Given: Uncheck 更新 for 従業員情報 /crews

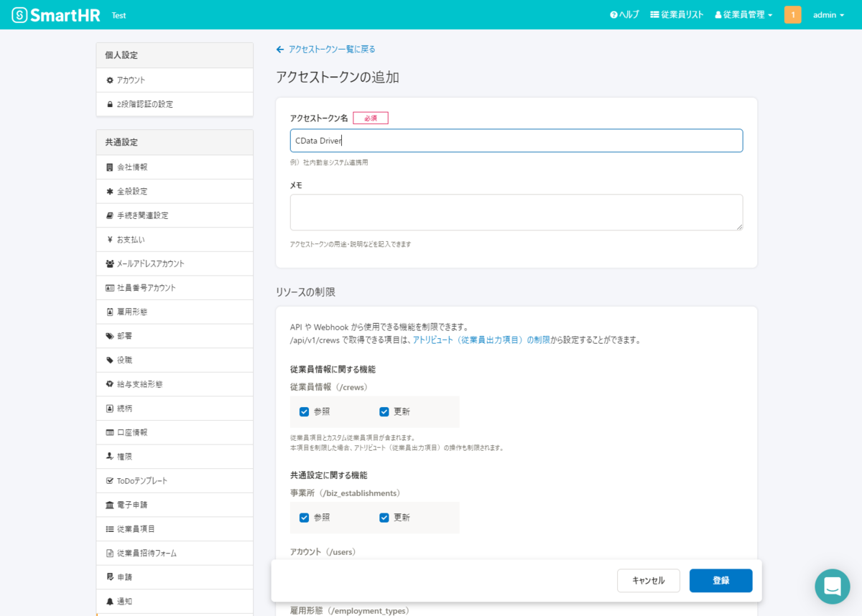Looking at the screenshot, I should click(x=384, y=411).
